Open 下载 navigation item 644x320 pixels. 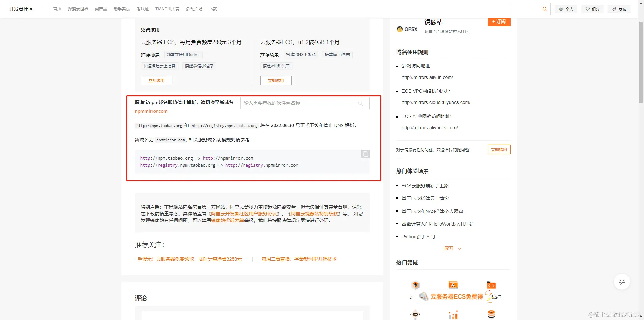tap(213, 9)
